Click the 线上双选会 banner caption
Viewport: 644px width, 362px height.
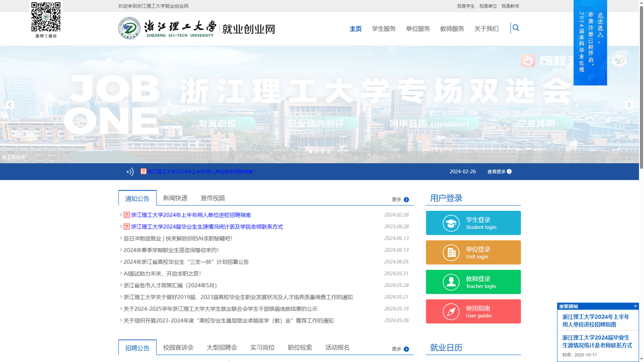point(13,157)
